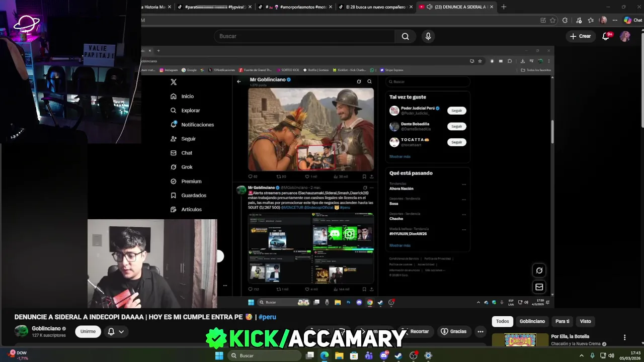Image resolution: width=644 pixels, height=362 pixels.
Task: Open the browser three-dot settings menu
Action: click(x=615, y=20)
